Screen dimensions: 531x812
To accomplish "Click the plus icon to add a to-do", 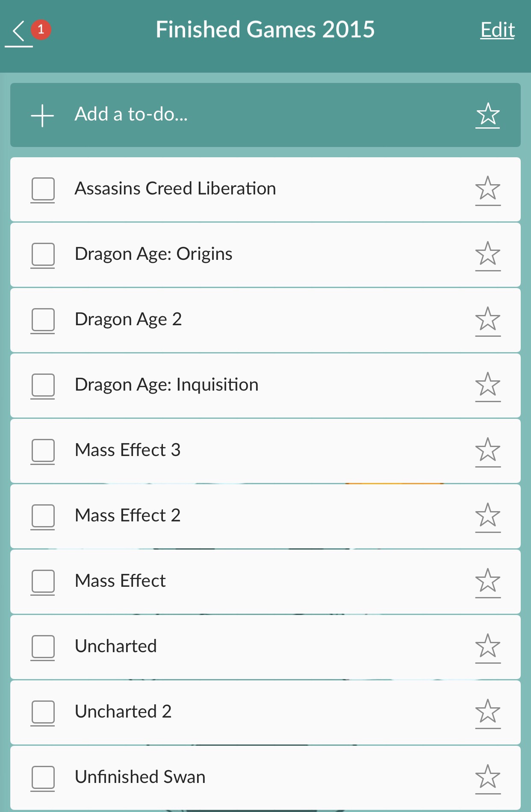I will (x=42, y=115).
